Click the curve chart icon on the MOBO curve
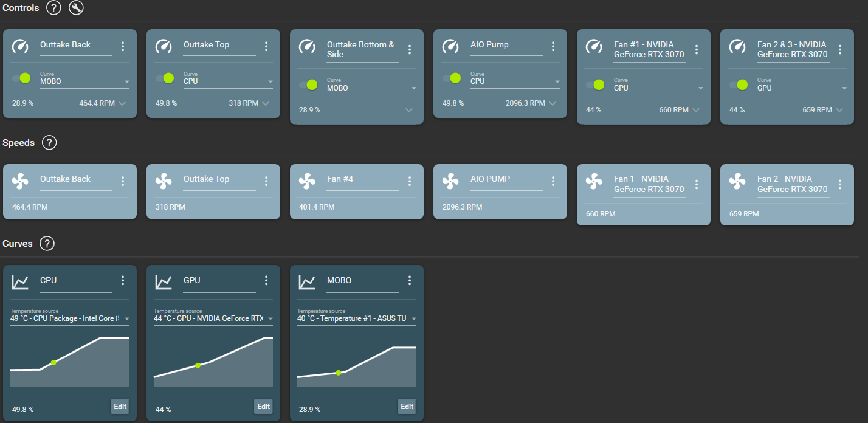 pos(307,282)
